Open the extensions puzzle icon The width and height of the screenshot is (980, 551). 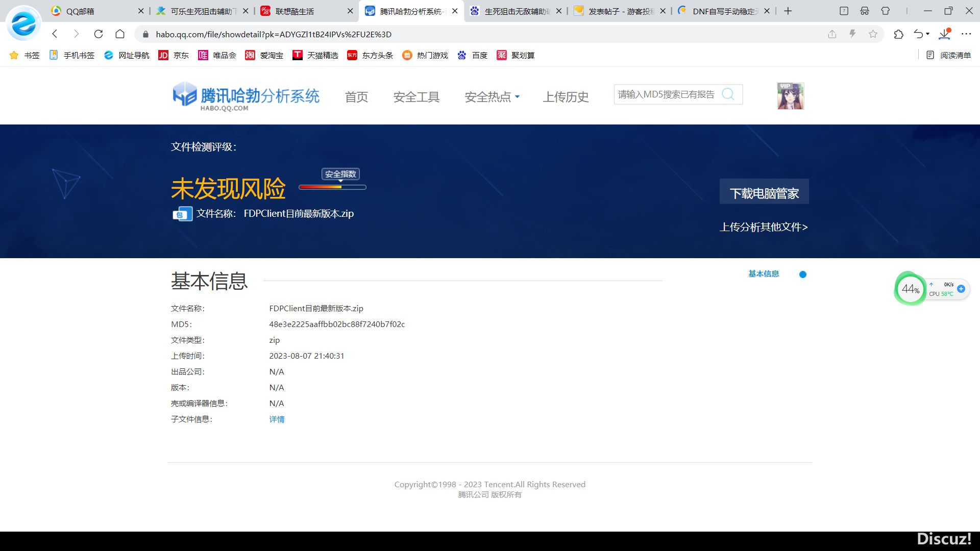(899, 34)
